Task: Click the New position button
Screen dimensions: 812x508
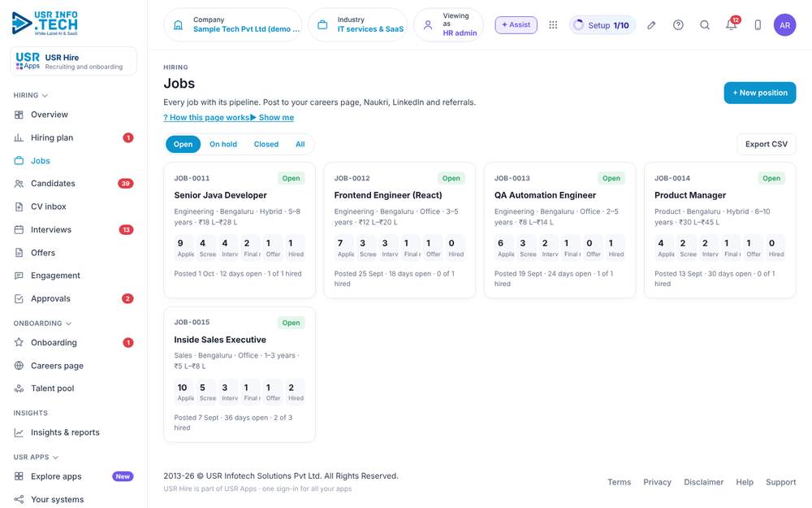Action: pos(760,93)
